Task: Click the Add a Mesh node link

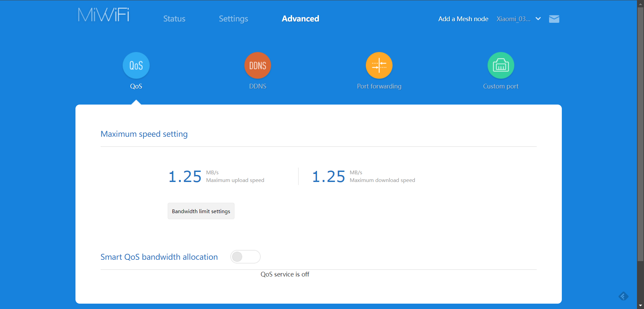Action: pyautogui.click(x=463, y=19)
